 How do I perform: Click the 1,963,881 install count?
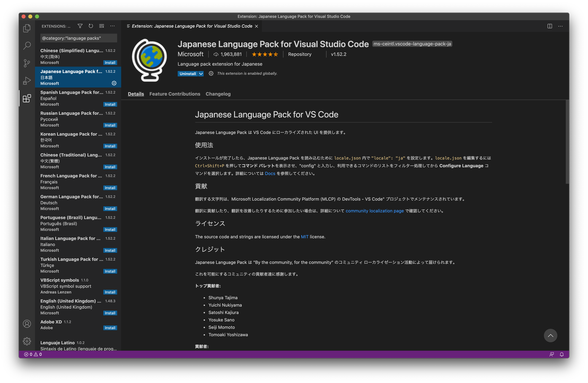pyautogui.click(x=228, y=54)
